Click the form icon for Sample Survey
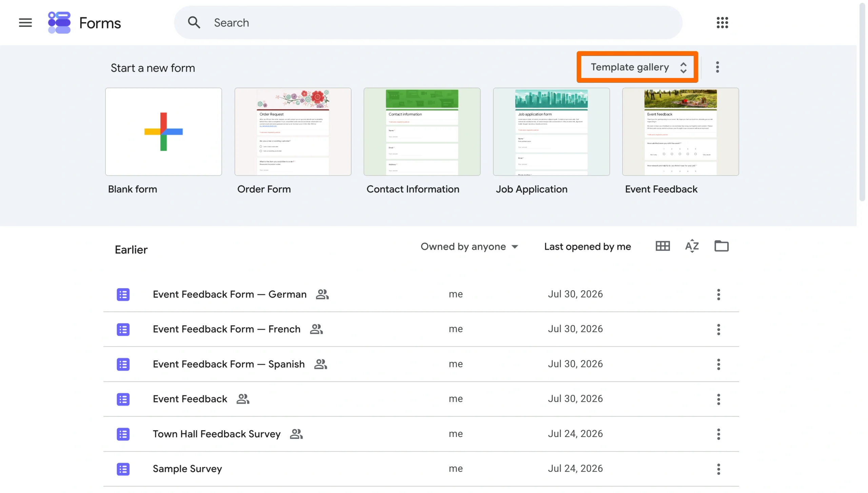This screenshot has width=868, height=493. click(x=123, y=469)
